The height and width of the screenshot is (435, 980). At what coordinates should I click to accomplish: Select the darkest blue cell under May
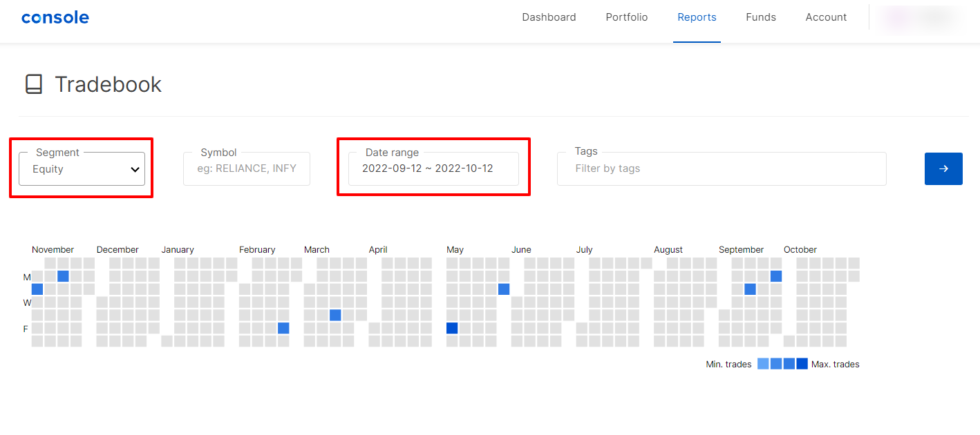click(452, 328)
